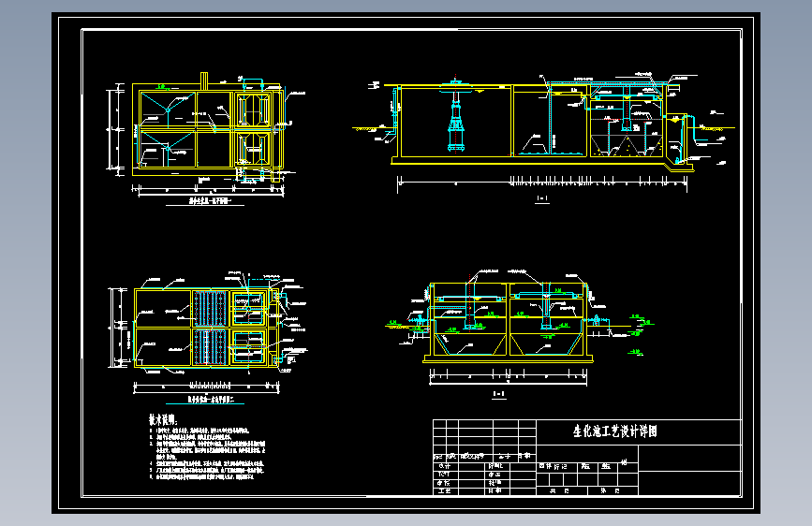
Task: Select the 技术说明 heading text
Action: pyautogui.click(x=164, y=419)
